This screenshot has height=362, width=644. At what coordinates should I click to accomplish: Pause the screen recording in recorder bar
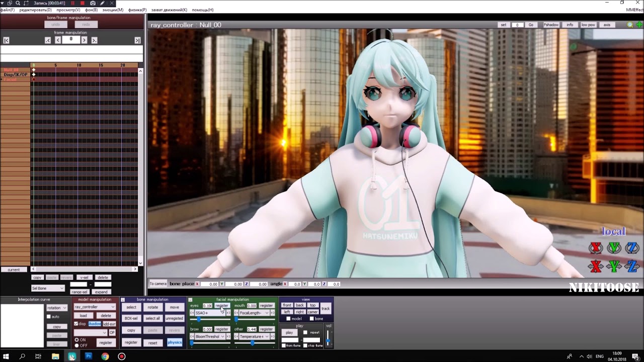[x=72, y=3]
